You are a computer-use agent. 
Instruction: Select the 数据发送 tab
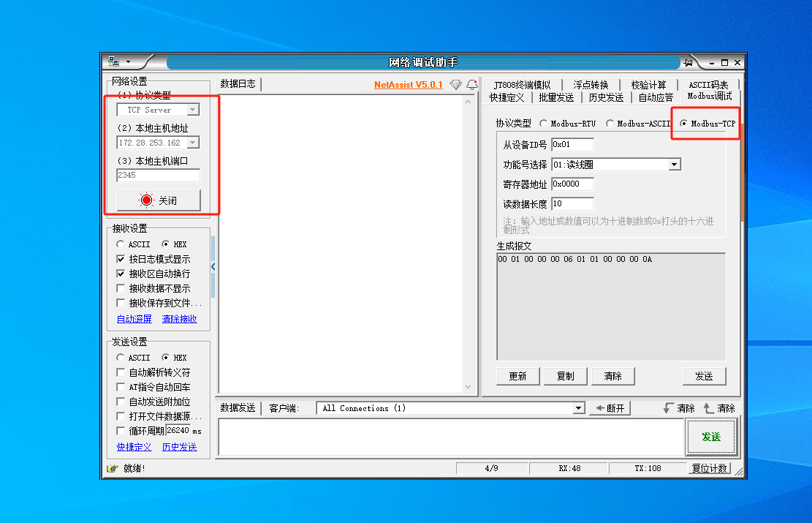238,408
